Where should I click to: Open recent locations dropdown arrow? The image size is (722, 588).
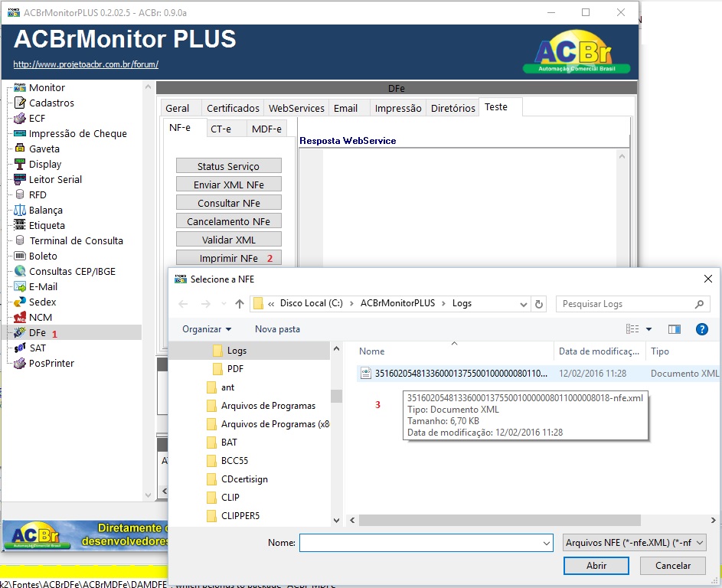coord(224,304)
